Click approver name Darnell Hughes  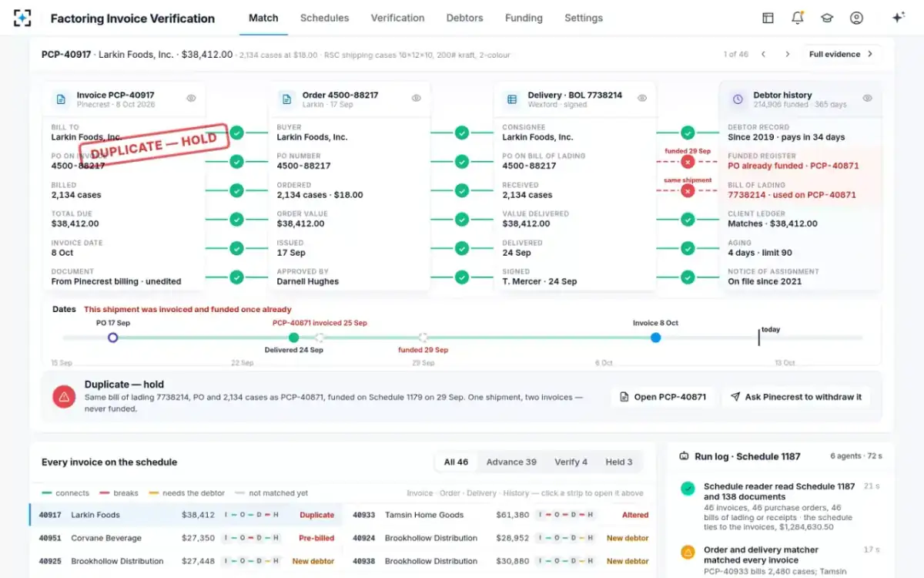(x=307, y=281)
